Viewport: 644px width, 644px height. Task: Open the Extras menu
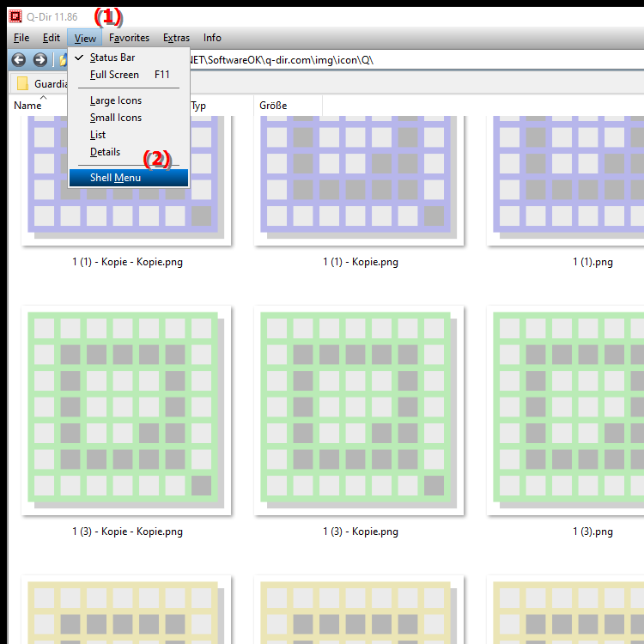176,38
